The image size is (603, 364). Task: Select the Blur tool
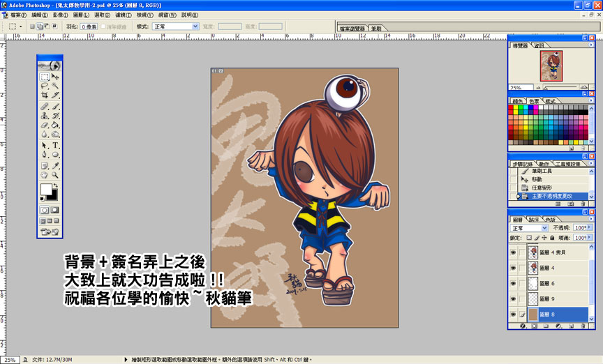click(x=45, y=134)
